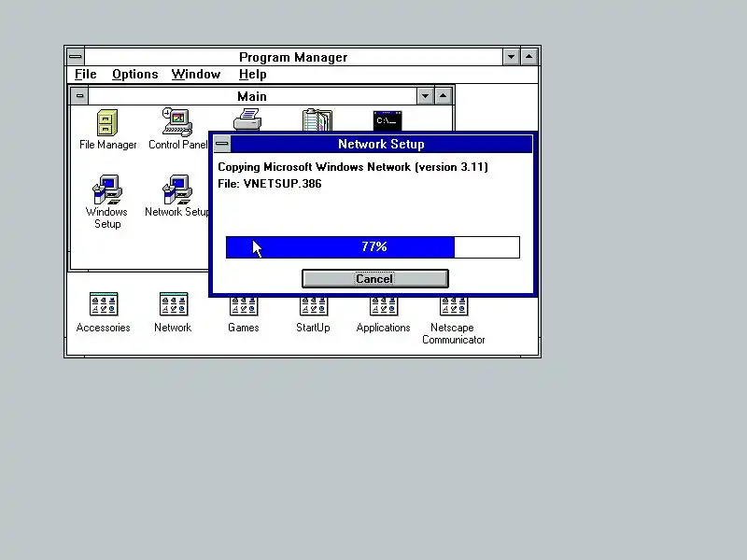Screen dimensions: 747x560
Task: Open the Games program group
Action: tap(244, 315)
